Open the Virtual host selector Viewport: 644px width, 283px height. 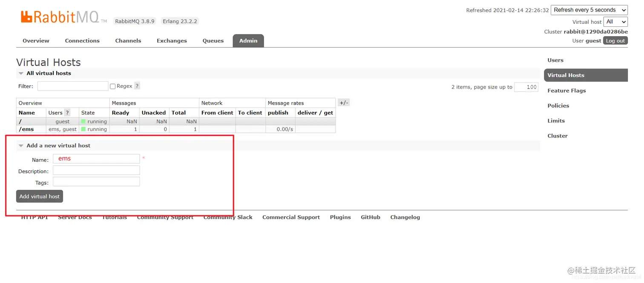616,22
